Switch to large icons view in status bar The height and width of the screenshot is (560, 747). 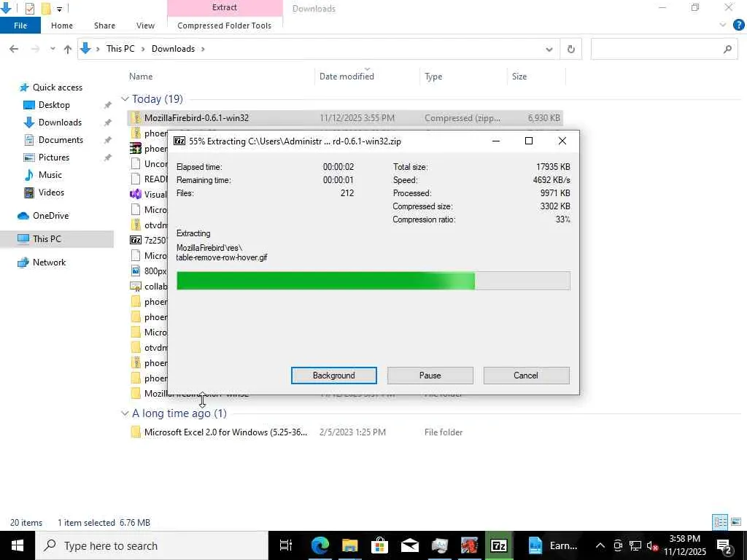[736, 522]
